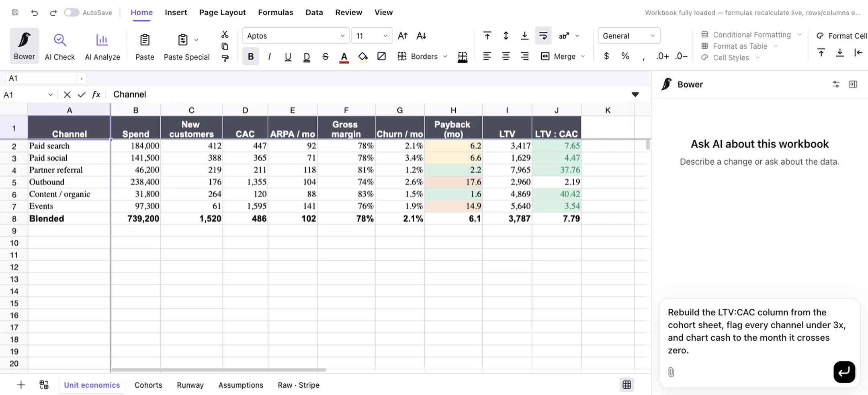Send the Bower prompt

(x=844, y=372)
